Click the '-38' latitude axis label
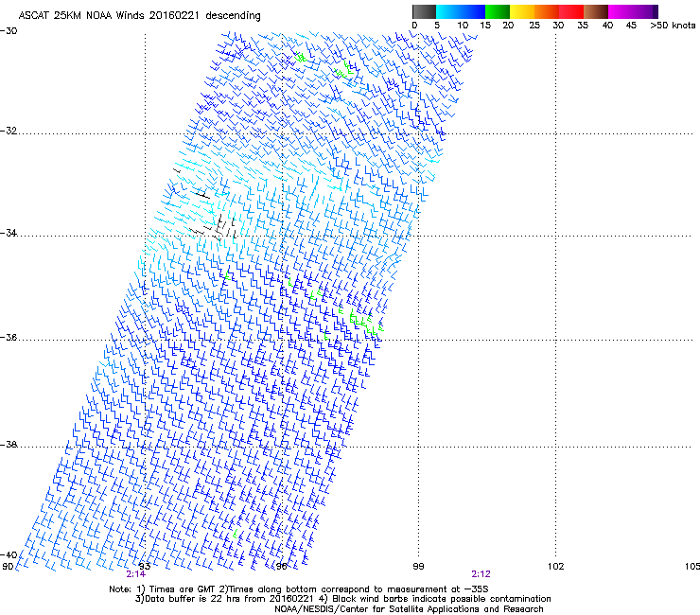The height and width of the screenshot is (615, 700). pos(9,445)
